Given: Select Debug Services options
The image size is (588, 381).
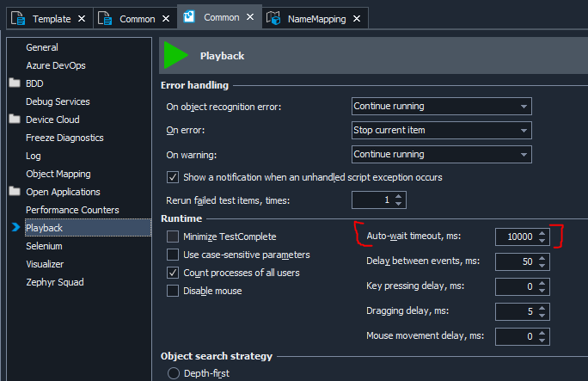Looking at the screenshot, I should [x=58, y=101].
